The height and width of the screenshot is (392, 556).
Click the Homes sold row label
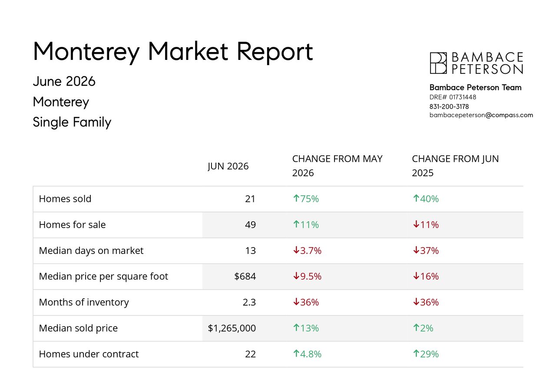point(65,199)
